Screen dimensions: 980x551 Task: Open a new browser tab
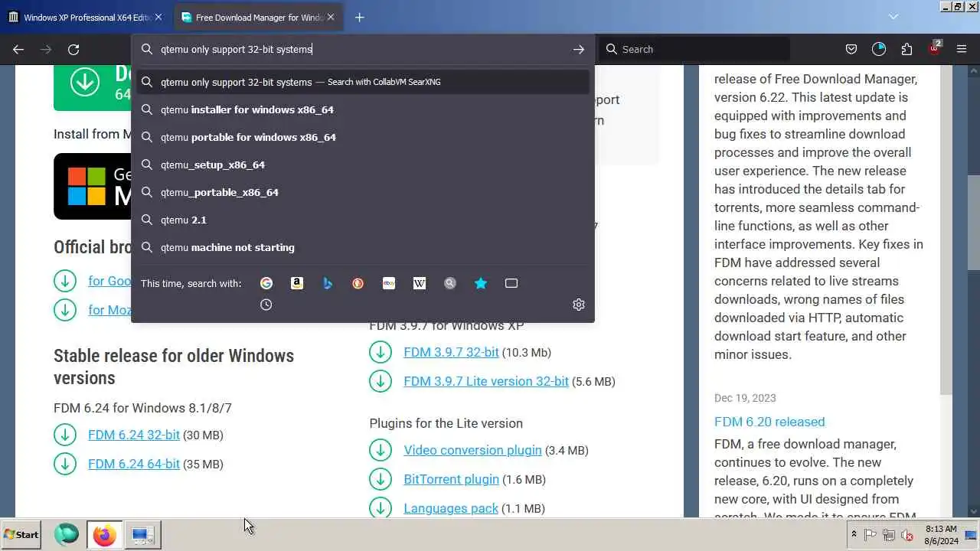point(359,17)
